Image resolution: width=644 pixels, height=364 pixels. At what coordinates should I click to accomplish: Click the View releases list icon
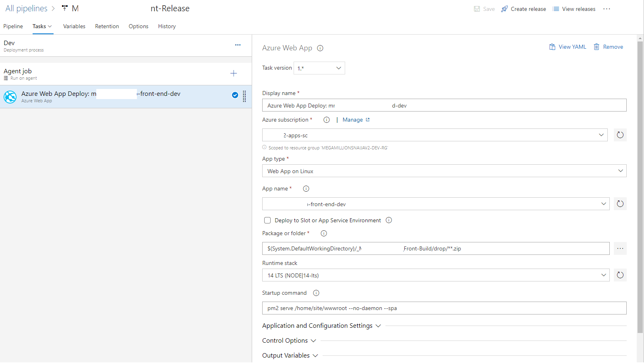(556, 9)
